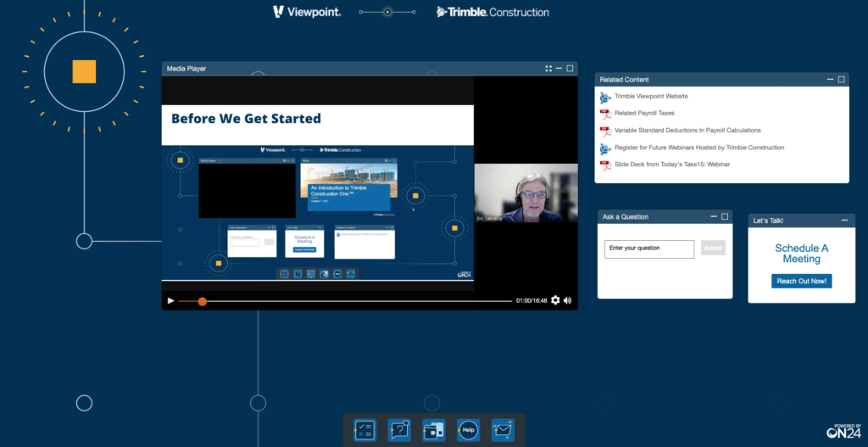
Task: Click Trimble icon beside Register for Future Webinars
Action: click(605, 148)
